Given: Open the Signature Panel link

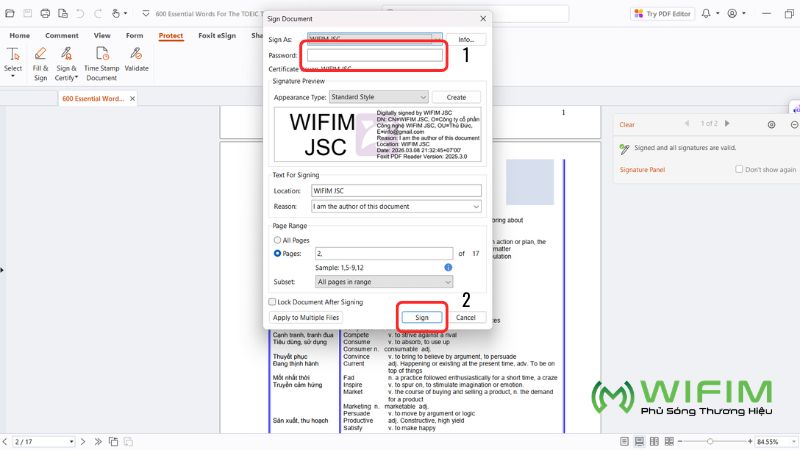Looking at the screenshot, I should coord(642,170).
